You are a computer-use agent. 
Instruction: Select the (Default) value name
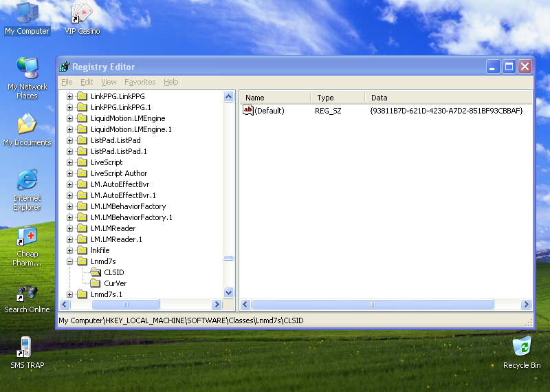point(269,111)
